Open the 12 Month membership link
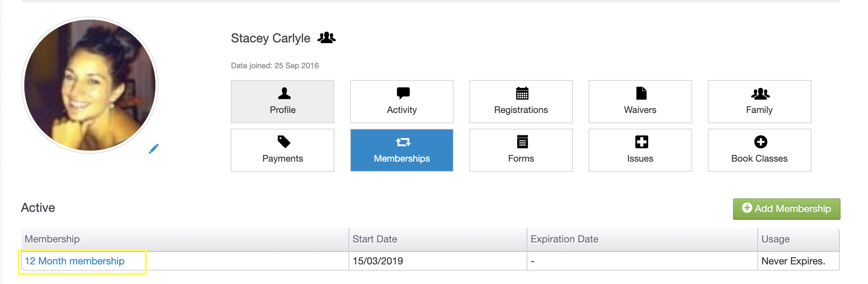 pyautogui.click(x=75, y=261)
